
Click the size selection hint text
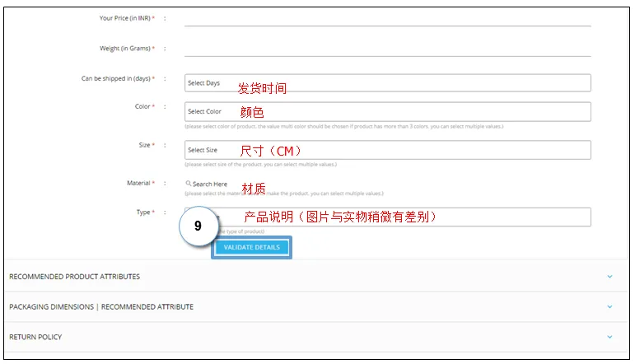[x=261, y=165]
